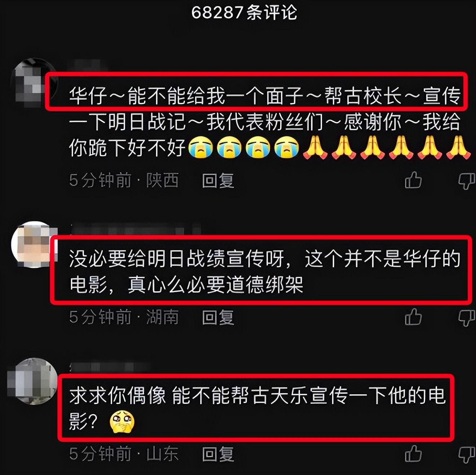Image resolution: width=476 pixels, height=475 pixels.
Task: Like the 山东 comment mentioning 古天乐
Action: coord(413,454)
